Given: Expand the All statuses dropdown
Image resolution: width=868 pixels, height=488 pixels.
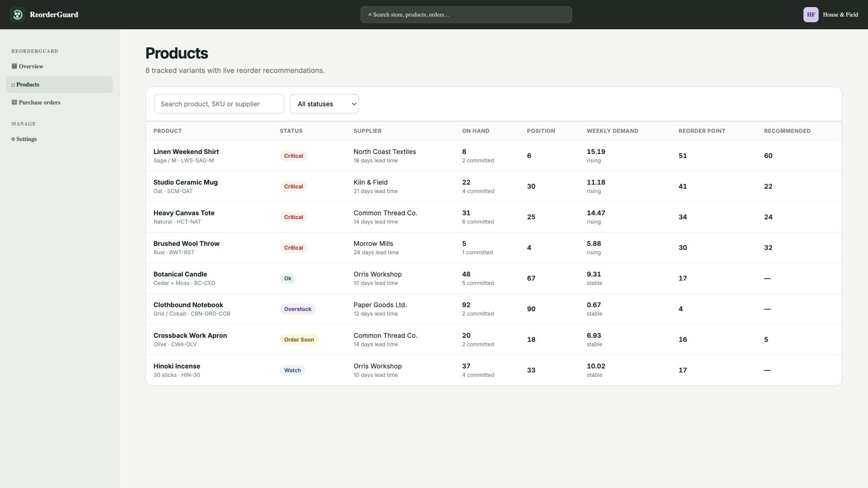Looking at the screenshot, I should point(324,104).
